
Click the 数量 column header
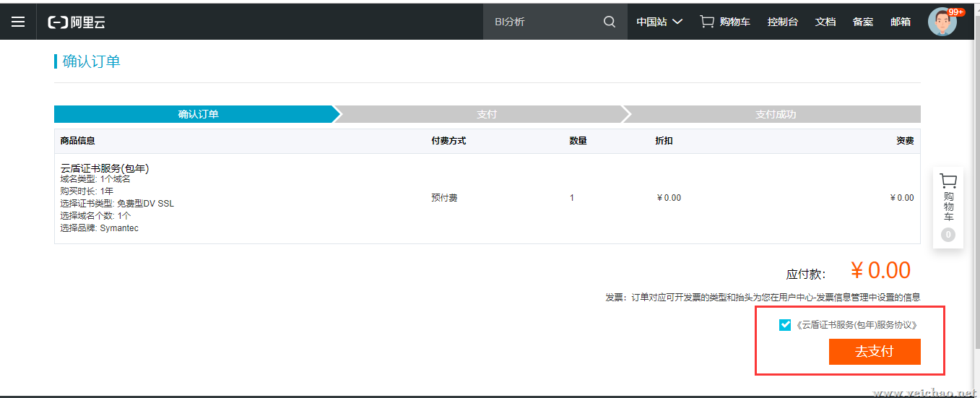click(x=578, y=141)
